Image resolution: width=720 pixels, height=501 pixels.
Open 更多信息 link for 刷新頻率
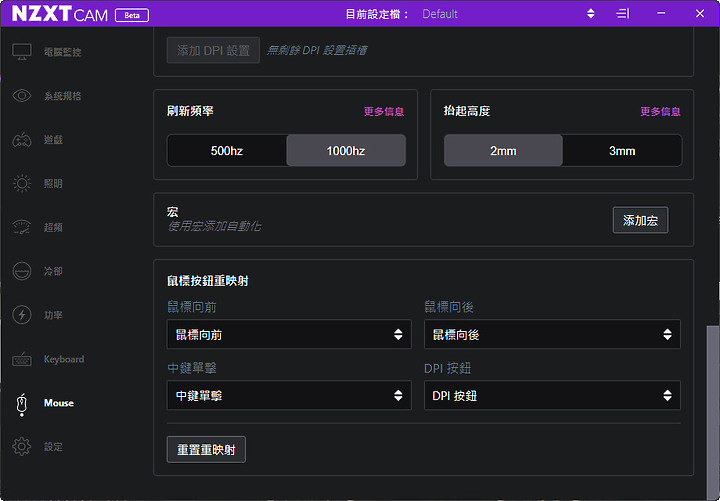(384, 111)
